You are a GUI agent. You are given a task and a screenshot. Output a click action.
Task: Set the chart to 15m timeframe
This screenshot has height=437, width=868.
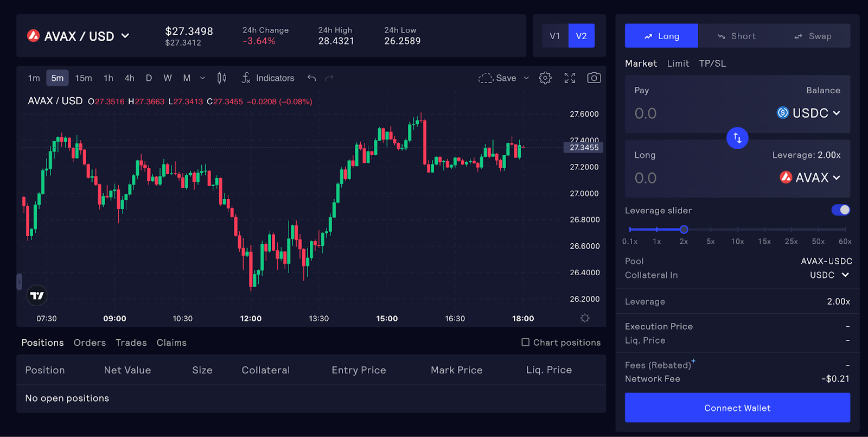83,78
